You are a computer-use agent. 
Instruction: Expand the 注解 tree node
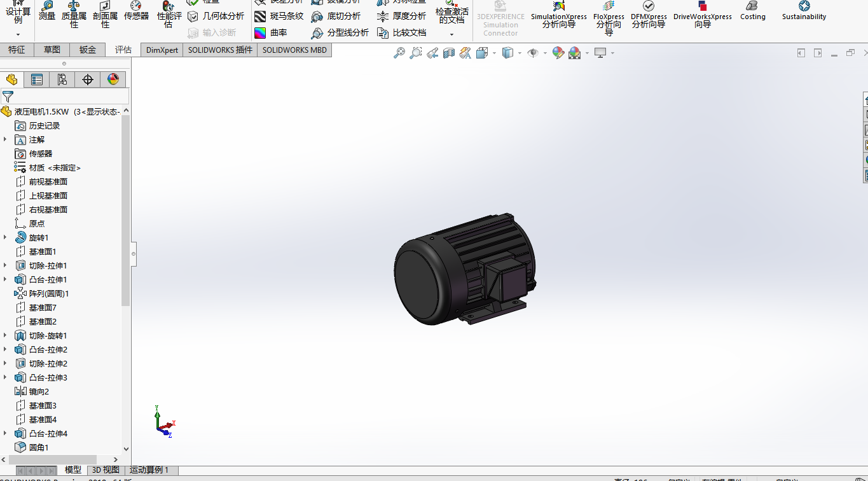pyautogui.click(x=5, y=139)
